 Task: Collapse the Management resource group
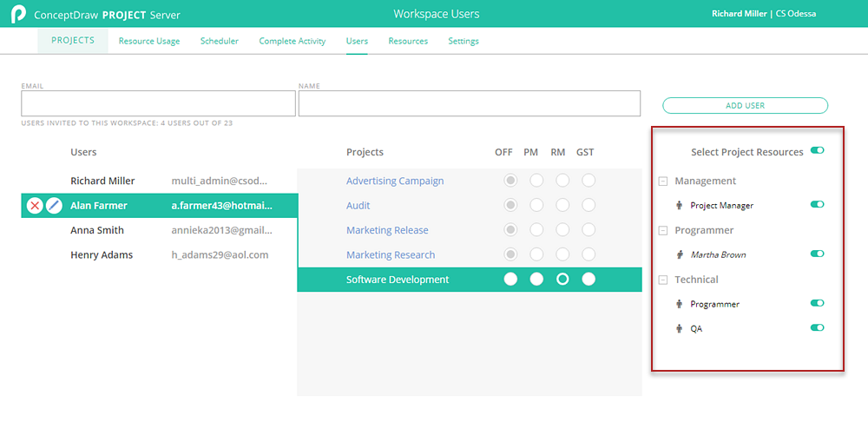click(x=662, y=181)
